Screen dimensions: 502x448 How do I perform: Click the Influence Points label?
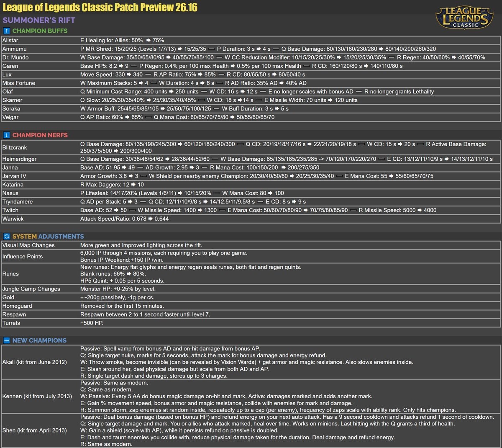pyautogui.click(x=23, y=256)
